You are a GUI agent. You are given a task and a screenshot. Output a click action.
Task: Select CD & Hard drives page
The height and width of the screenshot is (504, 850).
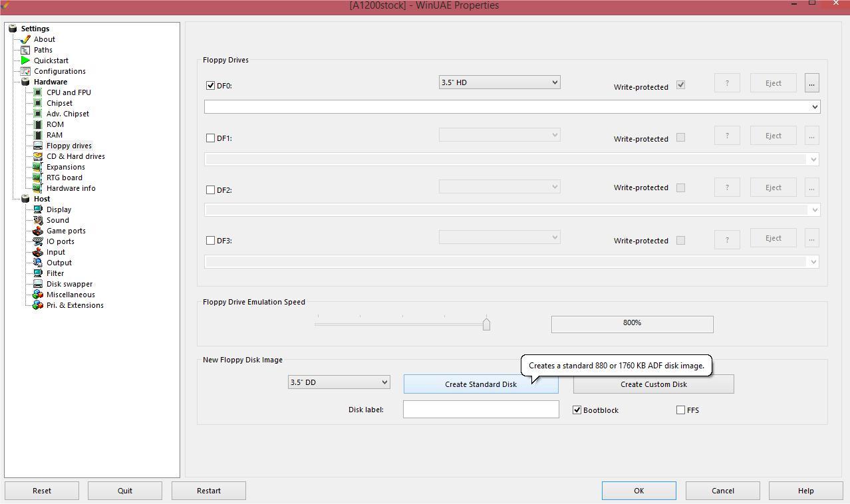[x=76, y=156]
